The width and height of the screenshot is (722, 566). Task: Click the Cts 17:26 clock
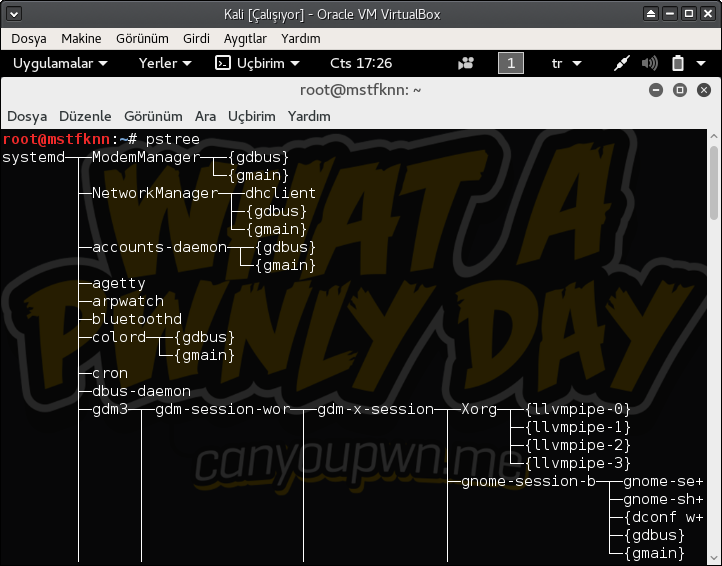tap(360, 63)
